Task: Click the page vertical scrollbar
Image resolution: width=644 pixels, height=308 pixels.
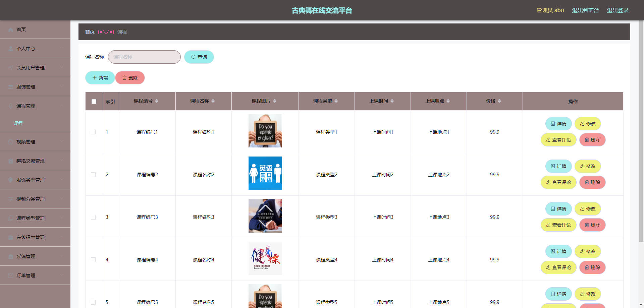Action: 641,131
